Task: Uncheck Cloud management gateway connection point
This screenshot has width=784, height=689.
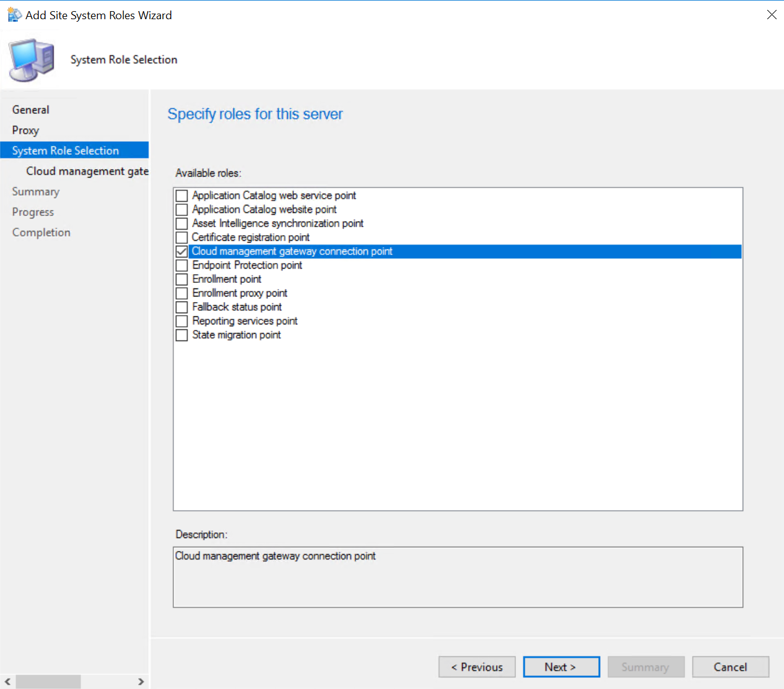Action: click(x=181, y=251)
